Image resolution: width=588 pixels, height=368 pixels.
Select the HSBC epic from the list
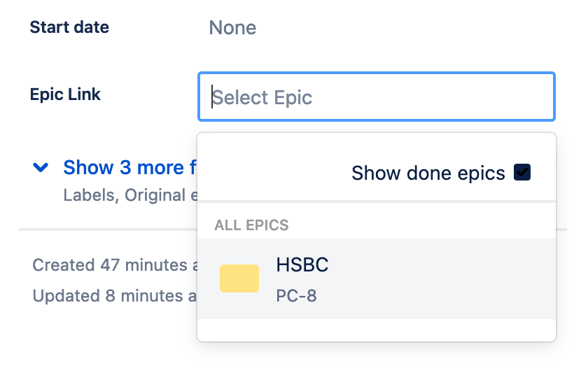pos(377,279)
